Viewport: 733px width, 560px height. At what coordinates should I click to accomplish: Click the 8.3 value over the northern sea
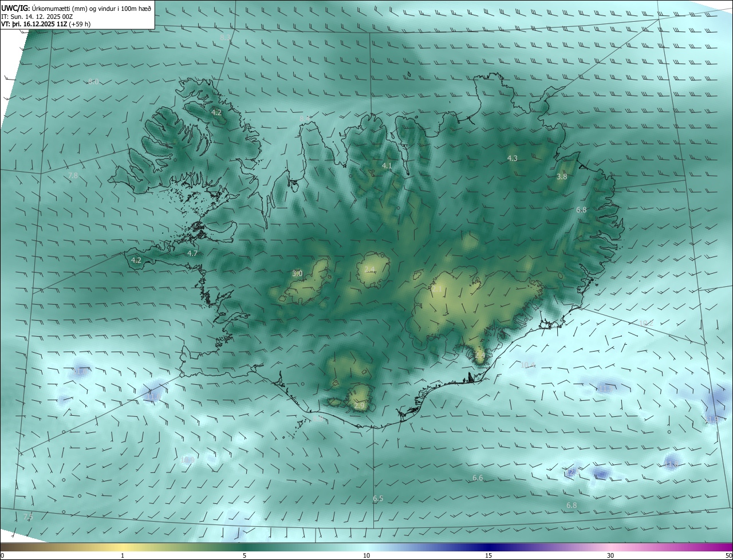coord(225,37)
